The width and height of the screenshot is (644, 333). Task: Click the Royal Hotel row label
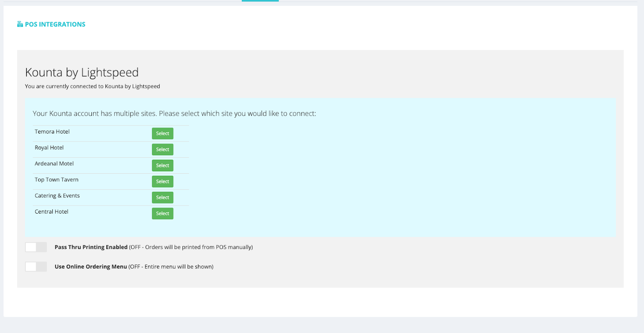point(49,148)
